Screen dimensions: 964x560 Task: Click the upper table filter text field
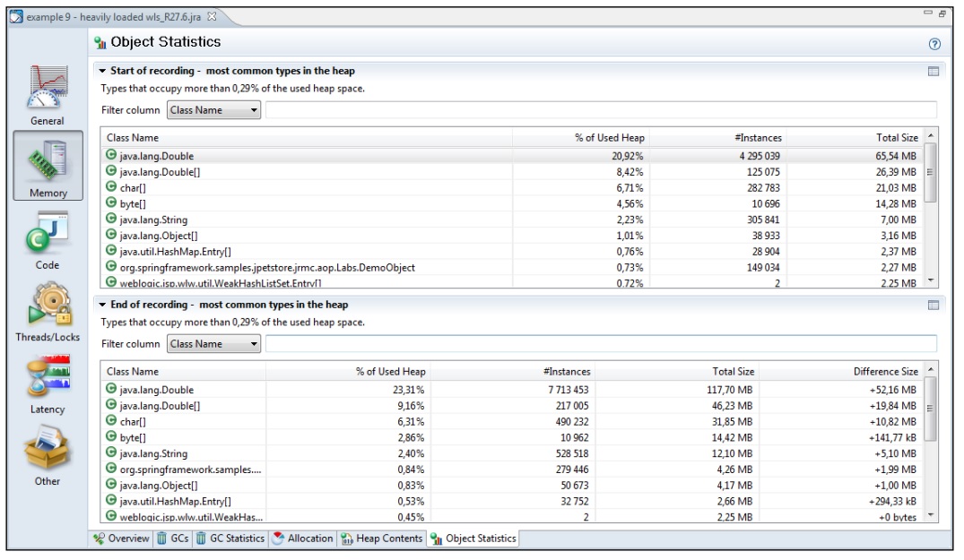pyautogui.click(x=601, y=110)
